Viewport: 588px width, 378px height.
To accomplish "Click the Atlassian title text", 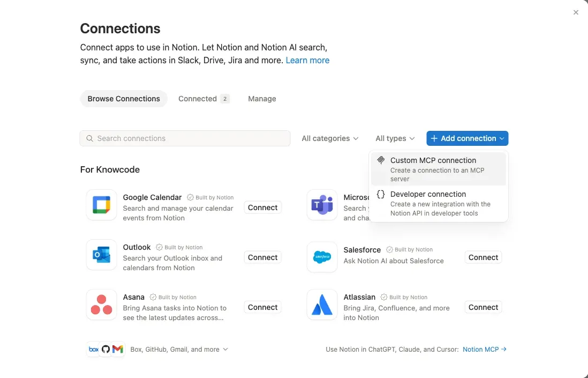I will tap(359, 297).
